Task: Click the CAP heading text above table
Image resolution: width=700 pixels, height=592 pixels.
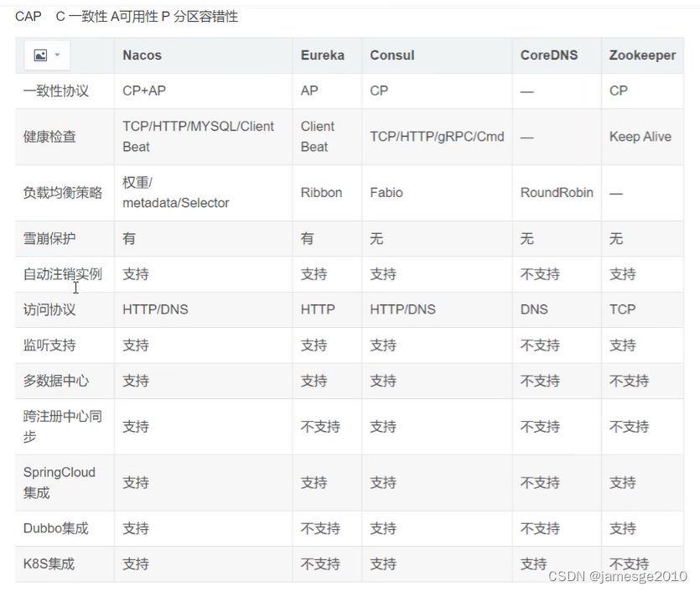Action: coord(127,17)
